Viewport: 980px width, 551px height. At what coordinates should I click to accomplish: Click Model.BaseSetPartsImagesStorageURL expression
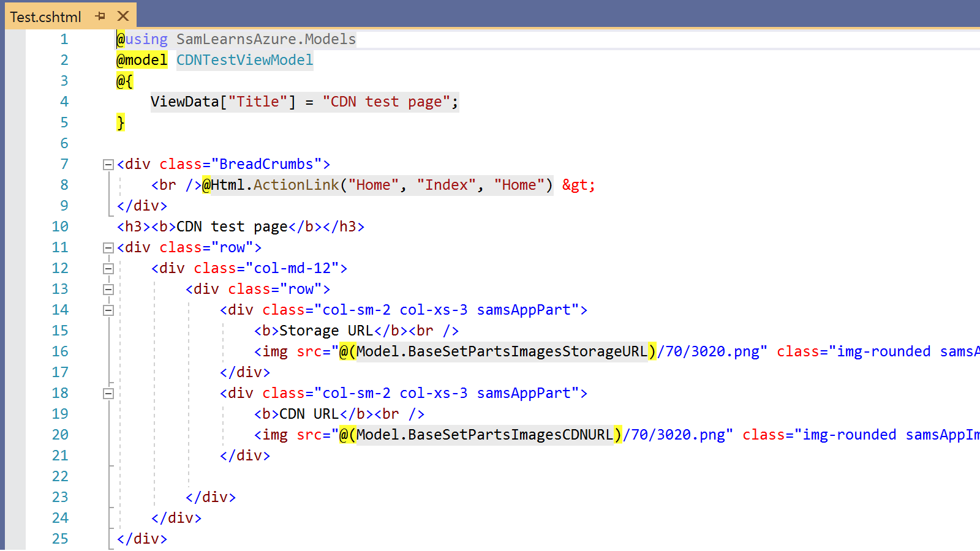point(501,351)
